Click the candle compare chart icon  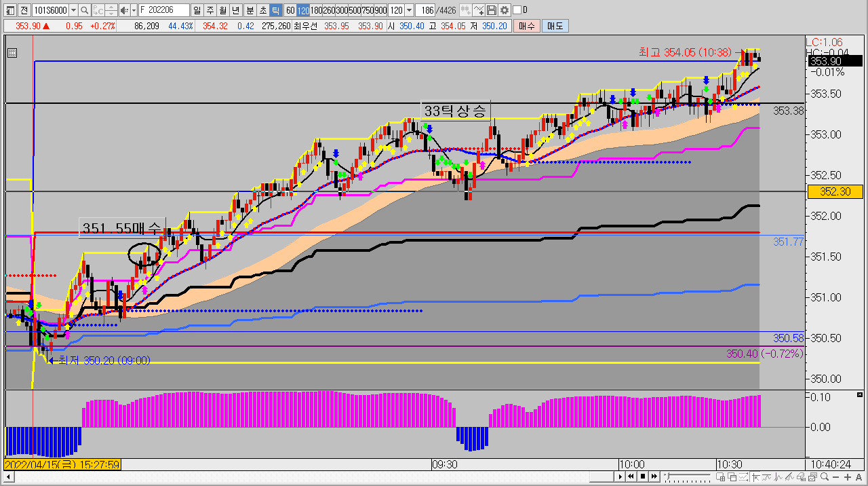click(x=466, y=10)
